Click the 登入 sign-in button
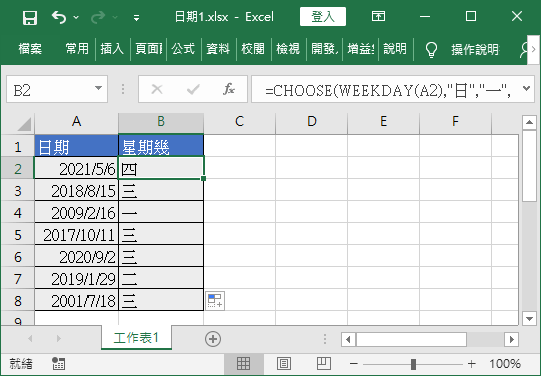 323,17
